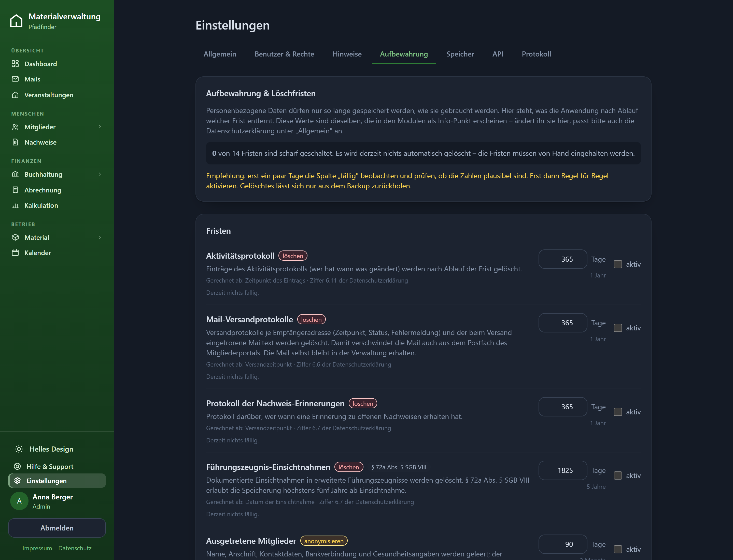Image resolution: width=733 pixels, height=560 pixels.
Task: Open the Datenschutz link
Action: click(x=75, y=548)
